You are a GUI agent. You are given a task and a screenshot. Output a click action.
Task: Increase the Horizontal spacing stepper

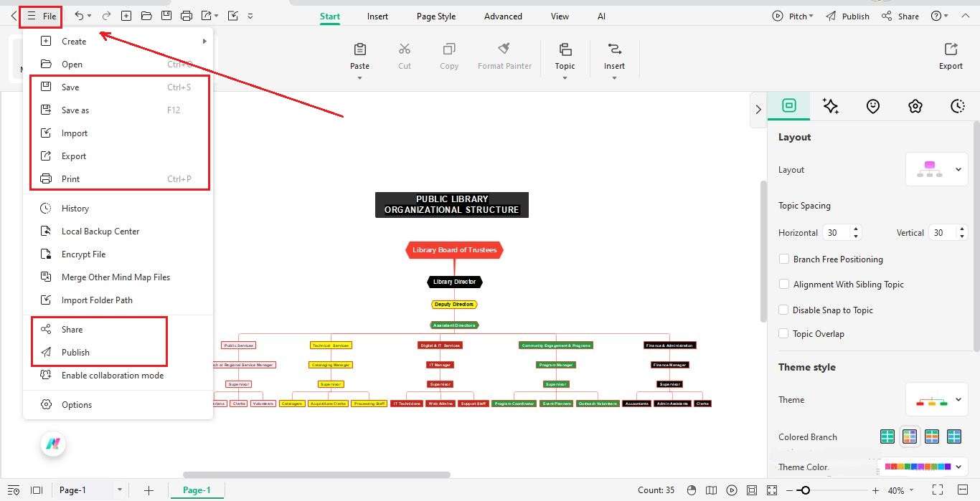(855, 229)
